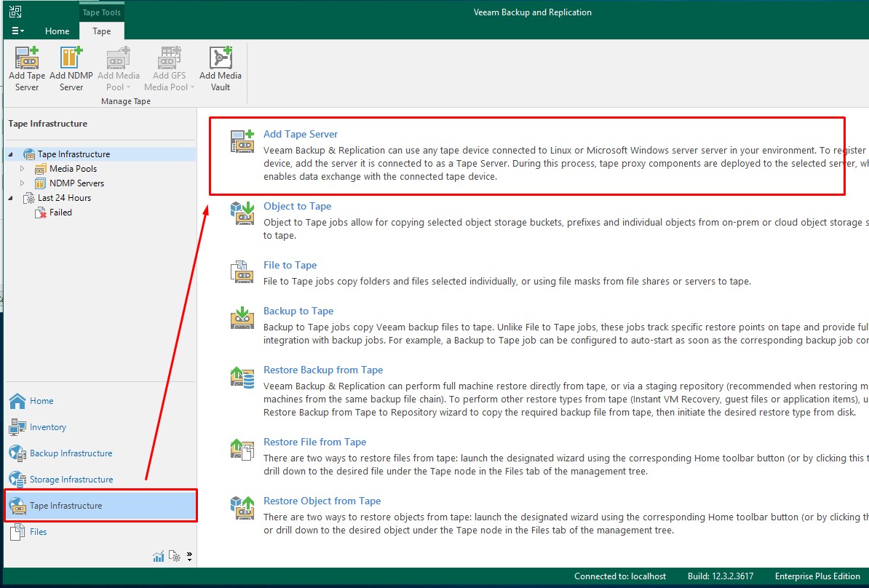
Task: Click Add NDMP Server ribbon button
Action: (71, 69)
